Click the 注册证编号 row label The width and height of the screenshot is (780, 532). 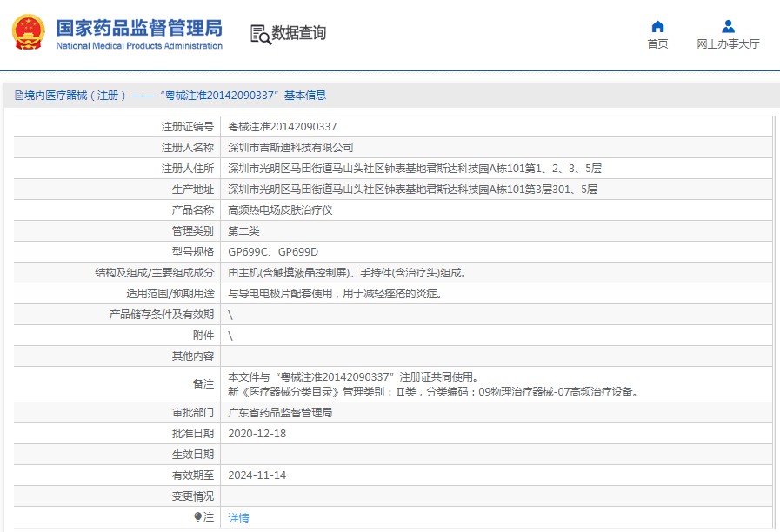[188, 127]
